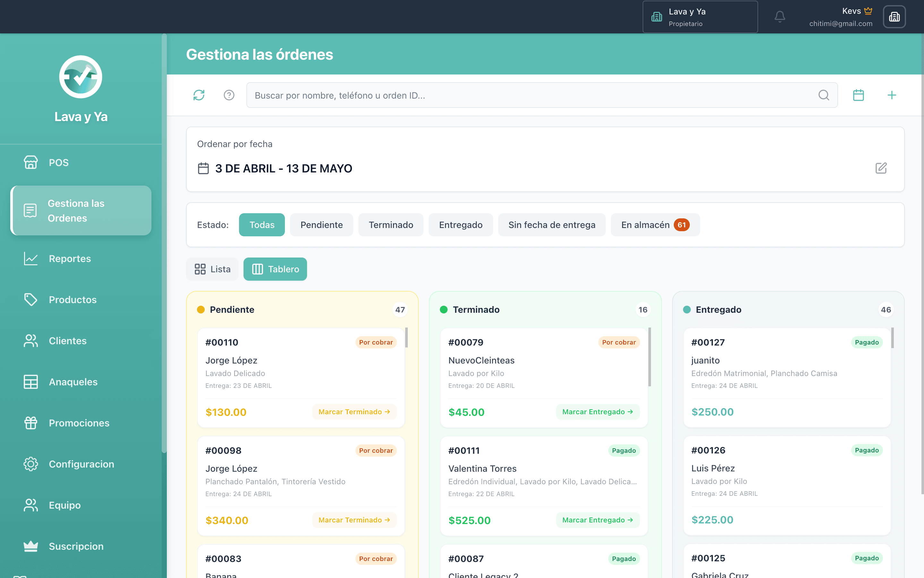Click the Lava y Ya Propietario business selector
The image size is (924, 578).
(700, 17)
